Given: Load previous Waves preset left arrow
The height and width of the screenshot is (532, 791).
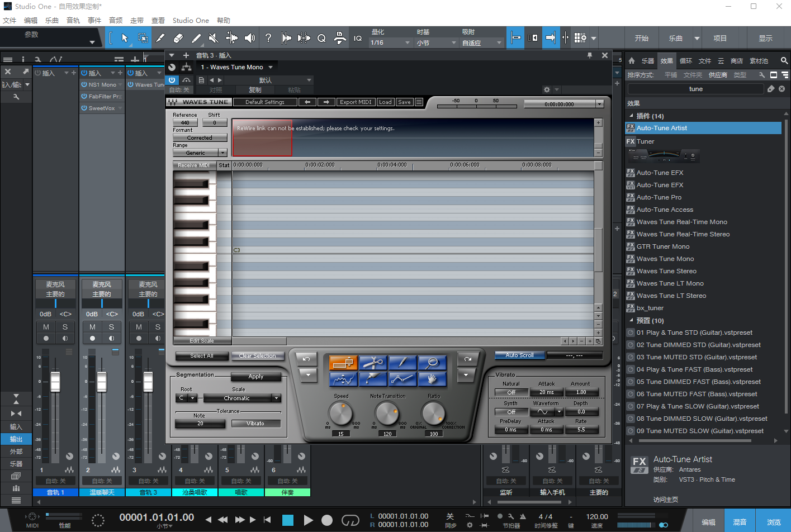Looking at the screenshot, I should tap(307, 102).
